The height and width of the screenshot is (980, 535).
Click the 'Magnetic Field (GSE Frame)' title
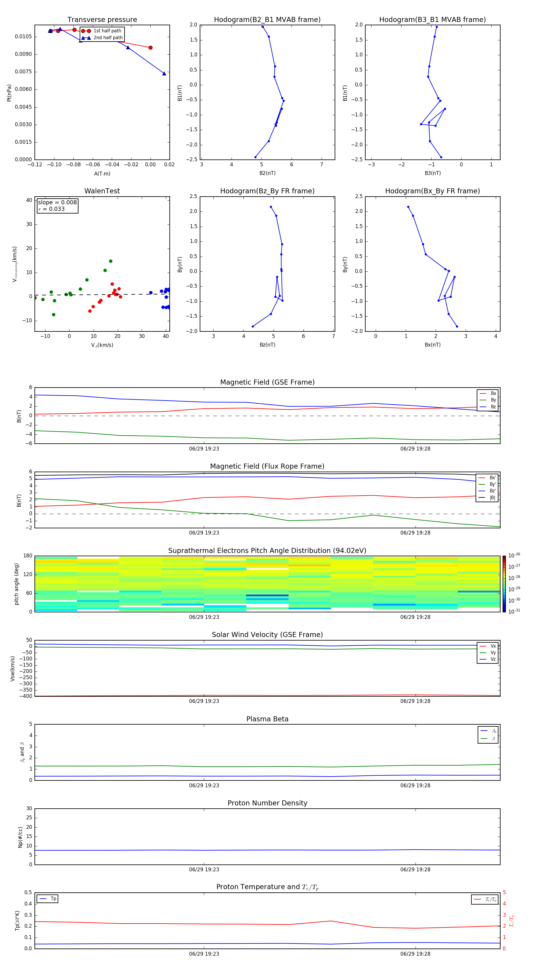(267, 382)
